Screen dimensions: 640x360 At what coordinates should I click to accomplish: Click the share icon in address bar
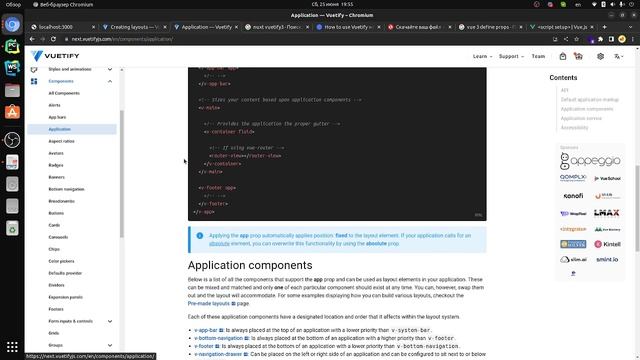pyautogui.click(x=566, y=39)
